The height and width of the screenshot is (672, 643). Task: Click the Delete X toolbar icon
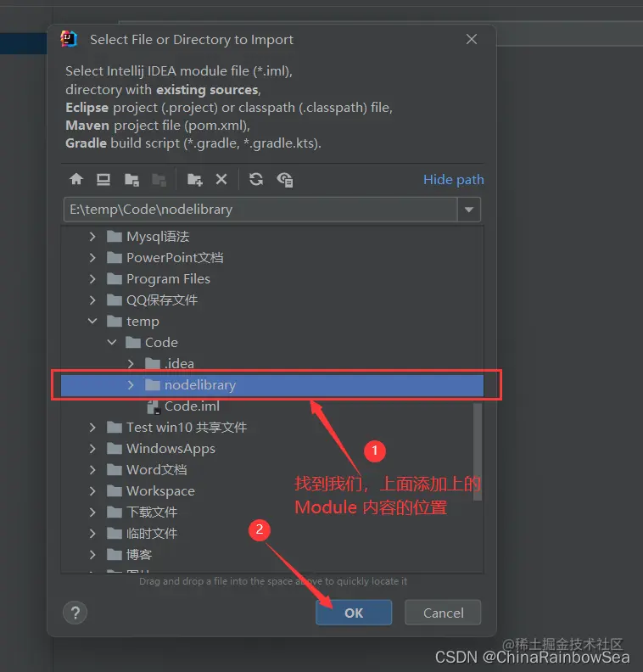point(221,179)
